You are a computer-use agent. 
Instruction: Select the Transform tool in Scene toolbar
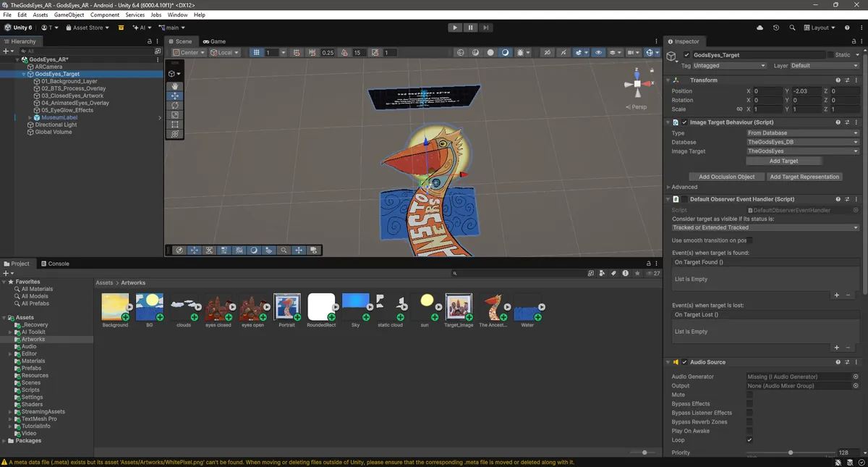175,134
